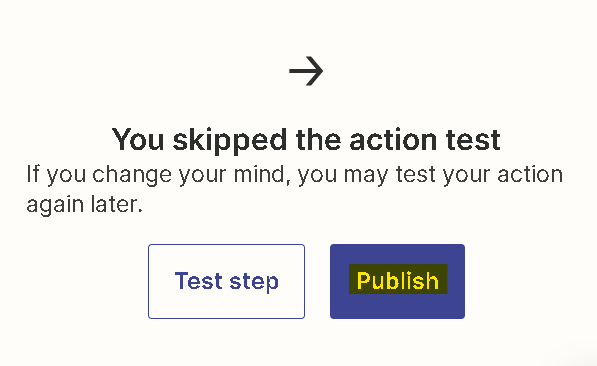Click the right arrow icon
This screenshot has height=366, width=597.
point(306,71)
